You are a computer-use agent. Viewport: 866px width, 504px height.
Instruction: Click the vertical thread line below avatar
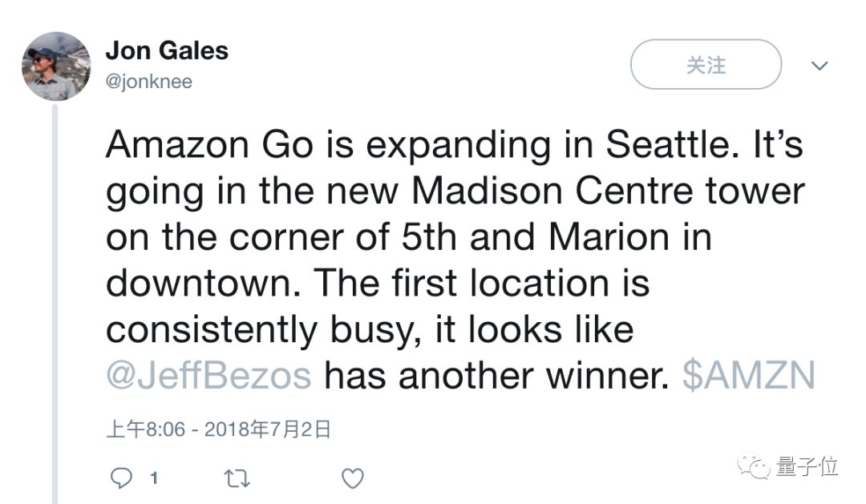click(x=56, y=304)
